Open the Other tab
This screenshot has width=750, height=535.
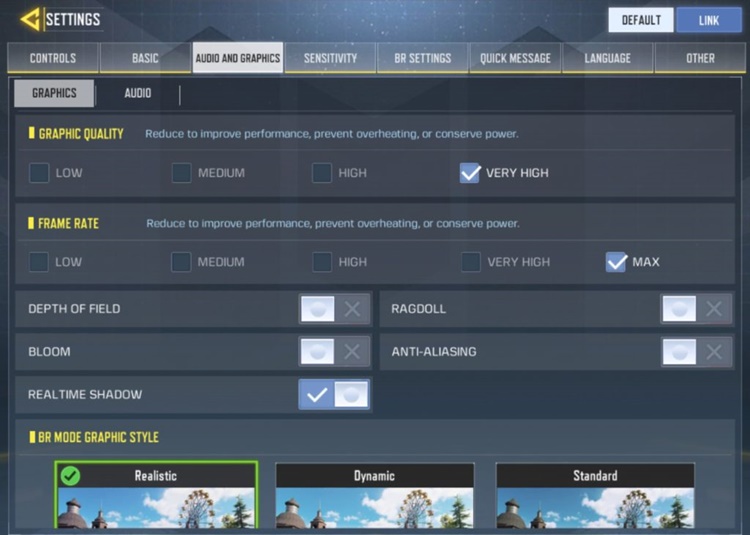coord(700,58)
